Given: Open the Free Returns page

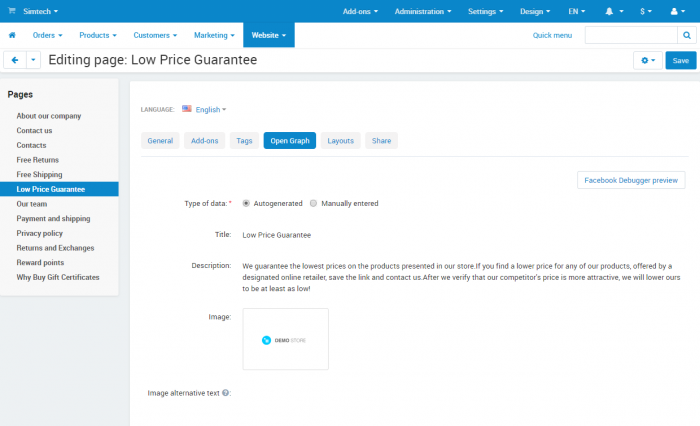Looking at the screenshot, I should (x=38, y=160).
